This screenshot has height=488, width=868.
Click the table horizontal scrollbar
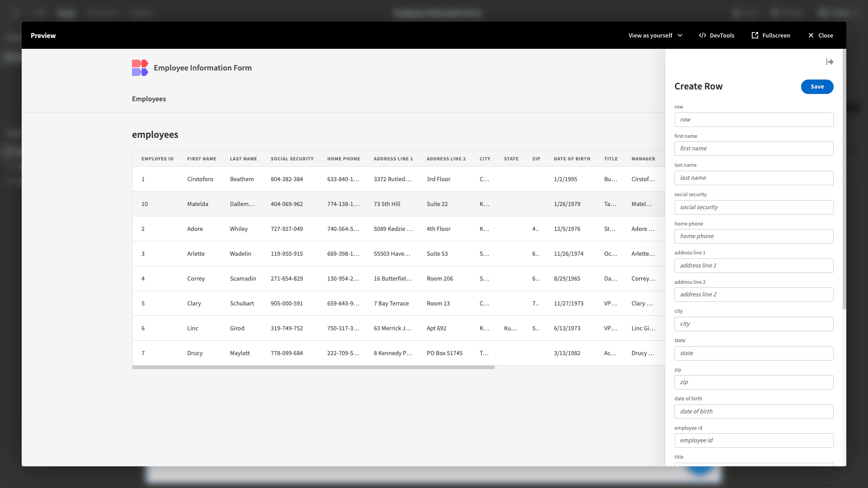pyautogui.click(x=313, y=367)
